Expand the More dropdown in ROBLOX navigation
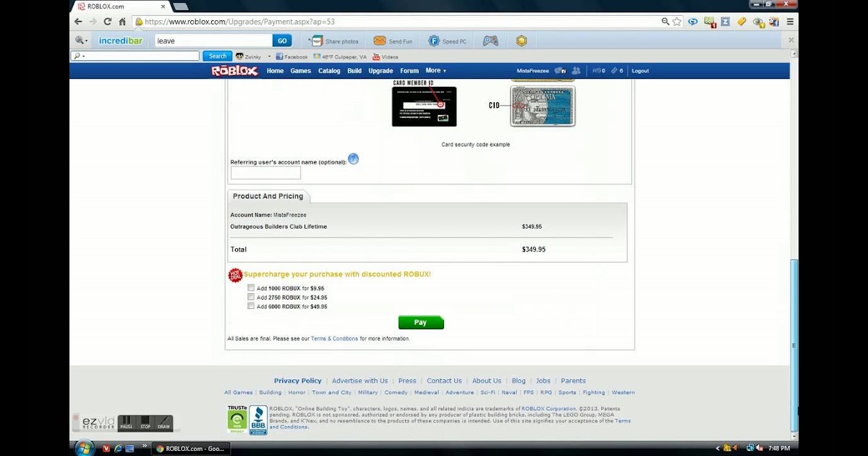 tap(435, 71)
